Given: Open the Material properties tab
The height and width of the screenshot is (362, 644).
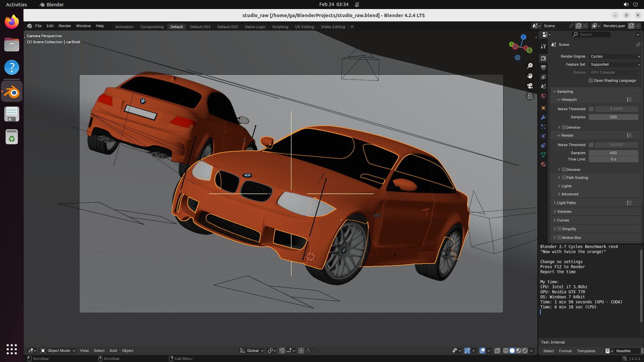Looking at the screenshot, I should tap(543, 164).
